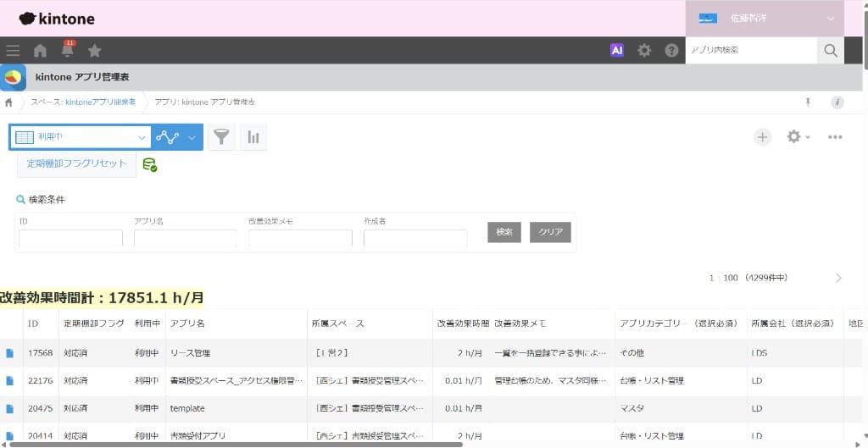Show app info icon

pyautogui.click(x=837, y=102)
